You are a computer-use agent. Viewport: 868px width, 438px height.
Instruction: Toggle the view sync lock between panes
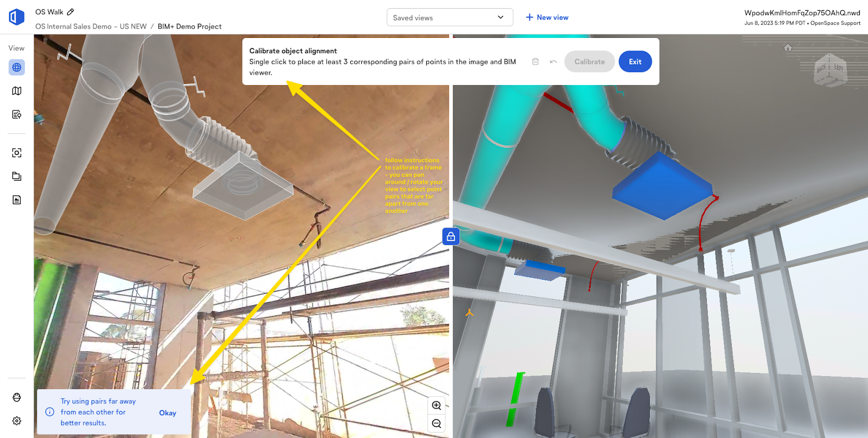tap(451, 236)
